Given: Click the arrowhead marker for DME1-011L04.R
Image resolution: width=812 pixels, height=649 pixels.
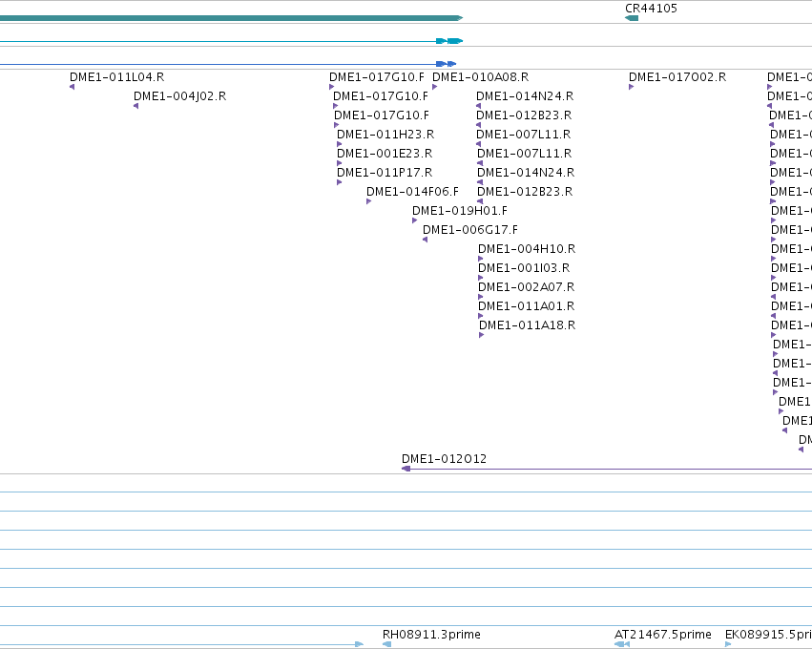Looking at the screenshot, I should (x=72, y=87).
